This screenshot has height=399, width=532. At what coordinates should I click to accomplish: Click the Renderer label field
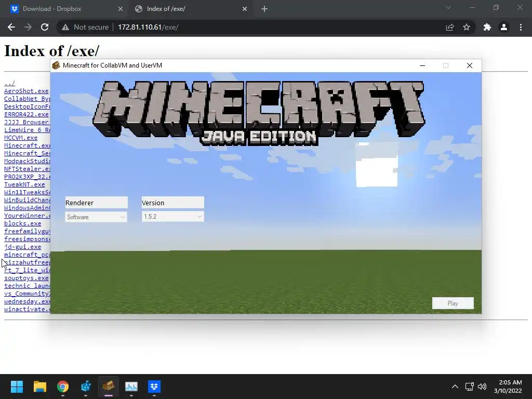point(96,203)
